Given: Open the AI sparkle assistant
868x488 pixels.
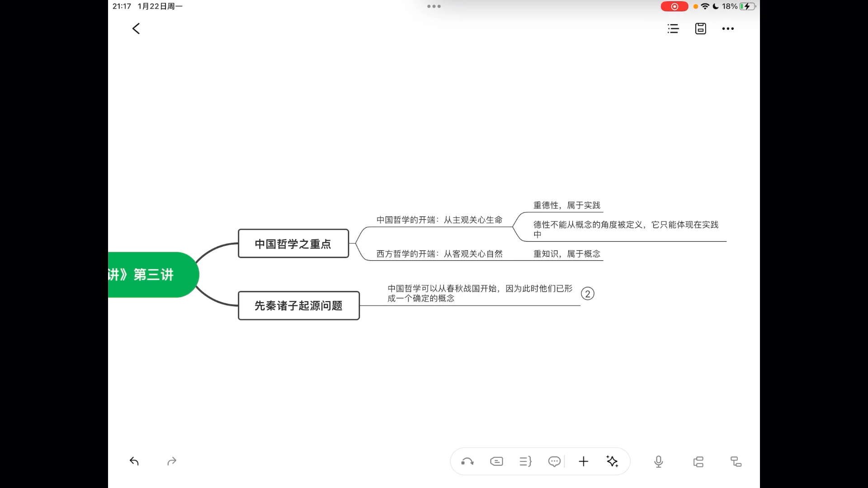Looking at the screenshot, I should [612, 461].
